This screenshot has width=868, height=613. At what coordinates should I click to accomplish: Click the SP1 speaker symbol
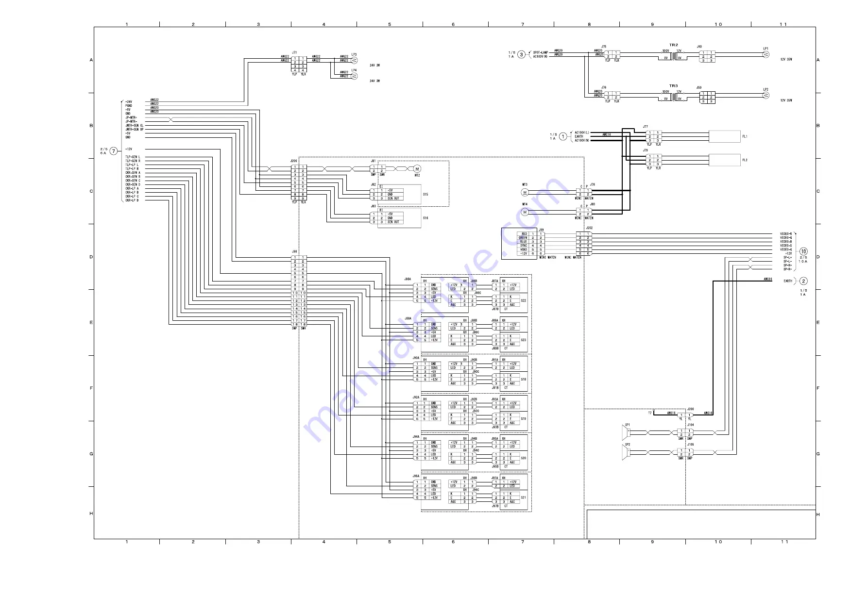[x=626, y=432]
